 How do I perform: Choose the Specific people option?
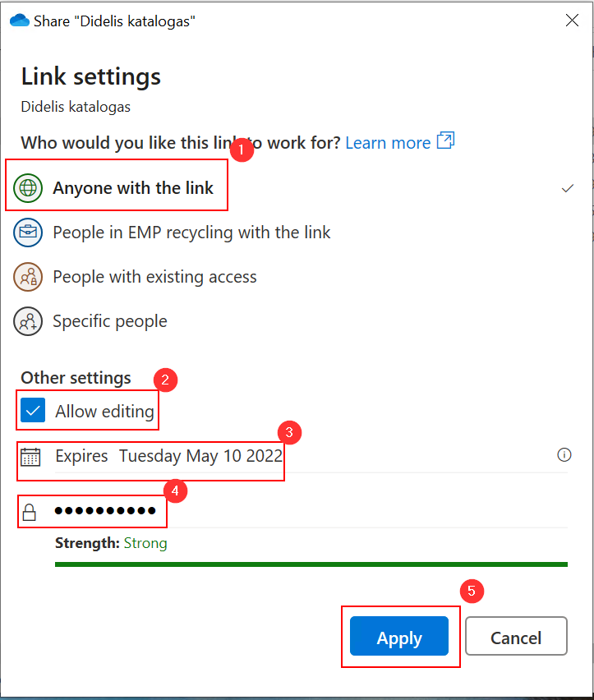pyautogui.click(x=110, y=321)
